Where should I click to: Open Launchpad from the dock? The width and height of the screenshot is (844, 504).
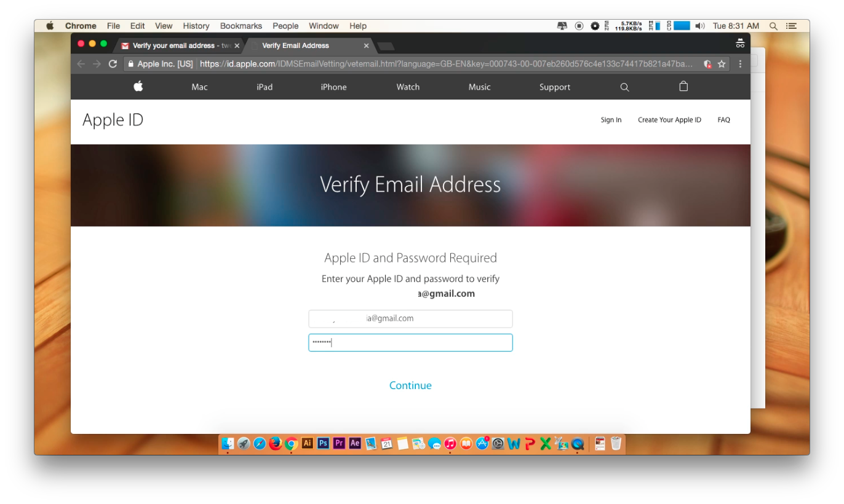(244, 443)
